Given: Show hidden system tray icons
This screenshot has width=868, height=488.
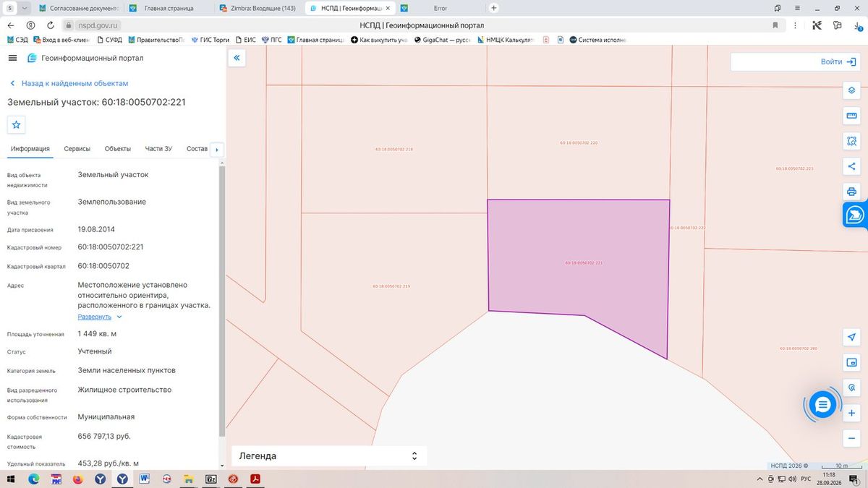Looking at the screenshot, I should click(759, 479).
